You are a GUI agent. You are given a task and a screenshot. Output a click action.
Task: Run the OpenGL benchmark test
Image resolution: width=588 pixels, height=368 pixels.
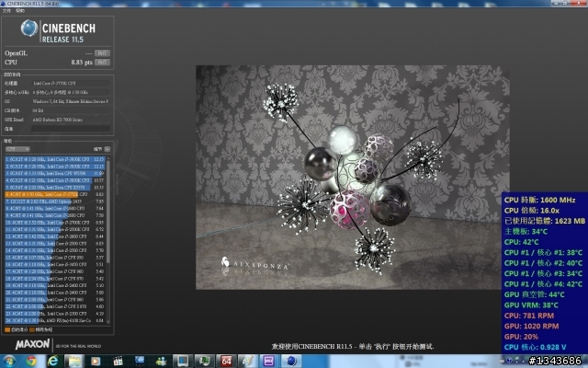pyautogui.click(x=102, y=53)
